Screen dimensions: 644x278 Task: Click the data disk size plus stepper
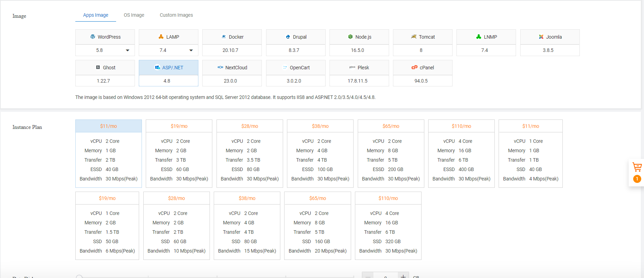(x=403, y=276)
